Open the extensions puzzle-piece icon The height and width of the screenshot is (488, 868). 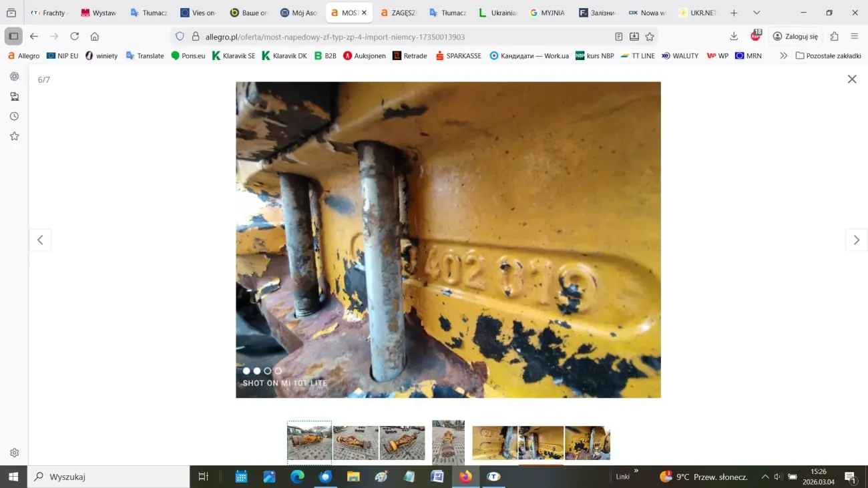coord(834,36)
